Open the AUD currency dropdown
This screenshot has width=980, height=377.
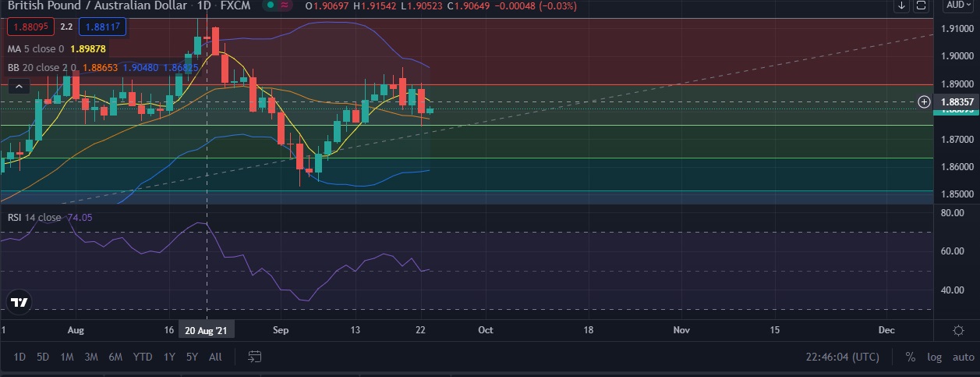pos(958,5)
